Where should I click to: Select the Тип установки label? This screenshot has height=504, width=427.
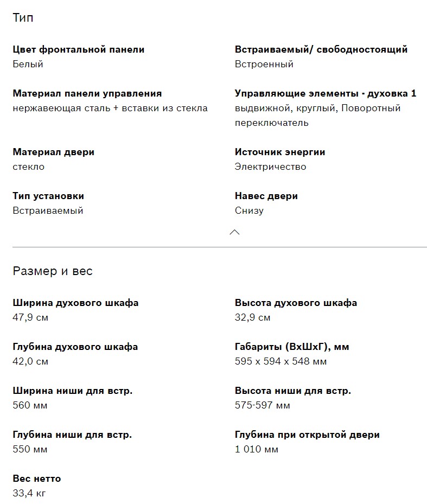pos(48,196)
